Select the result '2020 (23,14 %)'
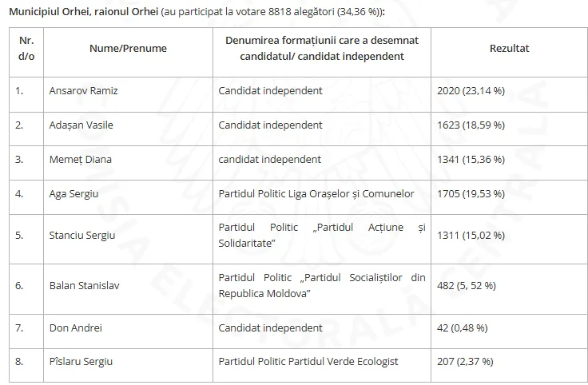The image size is (588, 385). (x=471, y=91)
